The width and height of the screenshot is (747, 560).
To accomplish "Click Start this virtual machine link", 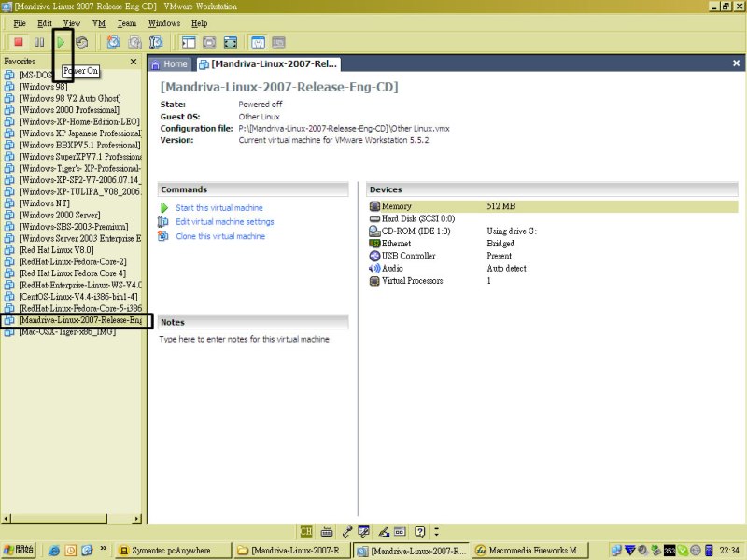I will point(219,208).
